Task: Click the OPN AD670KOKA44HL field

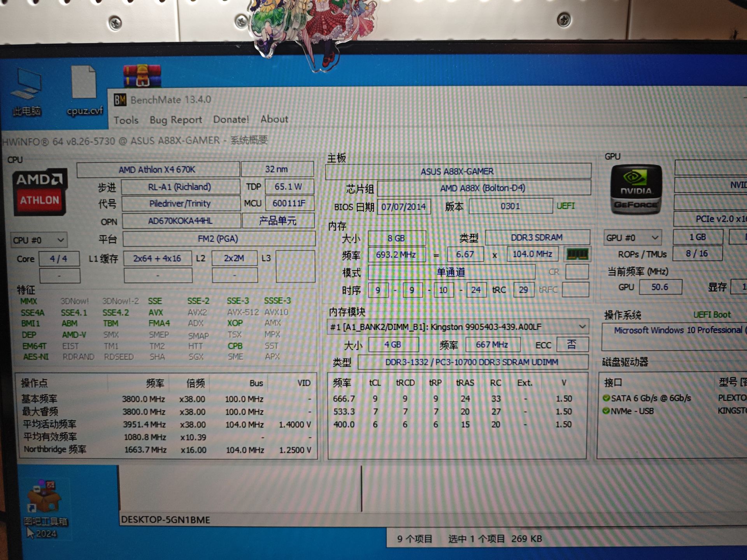Action: tap(181, 221)
